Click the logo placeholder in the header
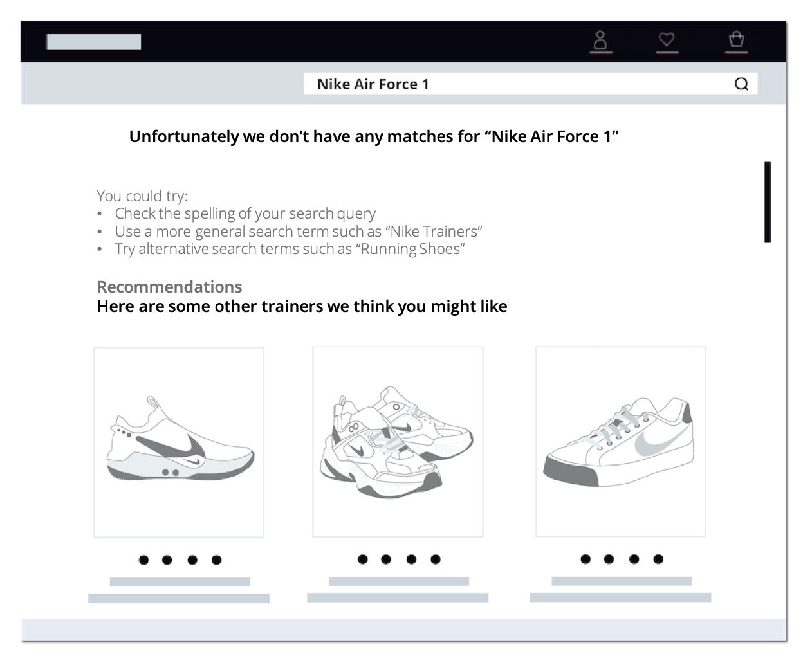The image size is (812, 663). coord(94,42)
